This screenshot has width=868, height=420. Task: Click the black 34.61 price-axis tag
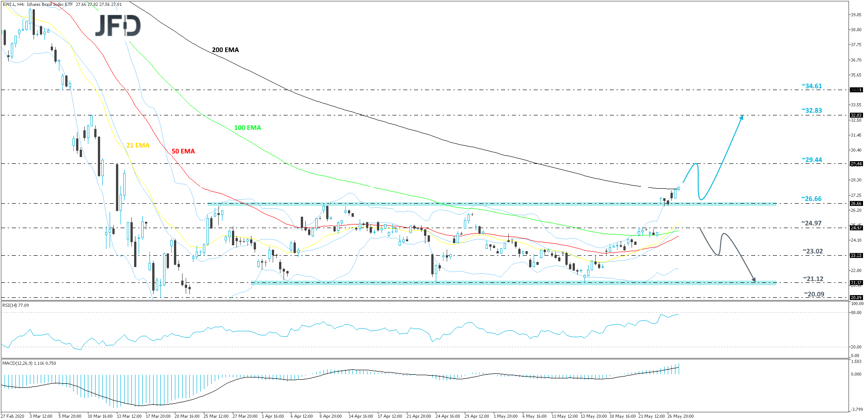(856, 90)
